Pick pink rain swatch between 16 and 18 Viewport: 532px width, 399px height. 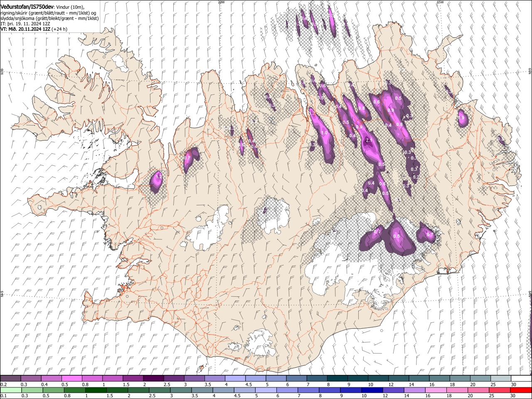tap(436, 390)
